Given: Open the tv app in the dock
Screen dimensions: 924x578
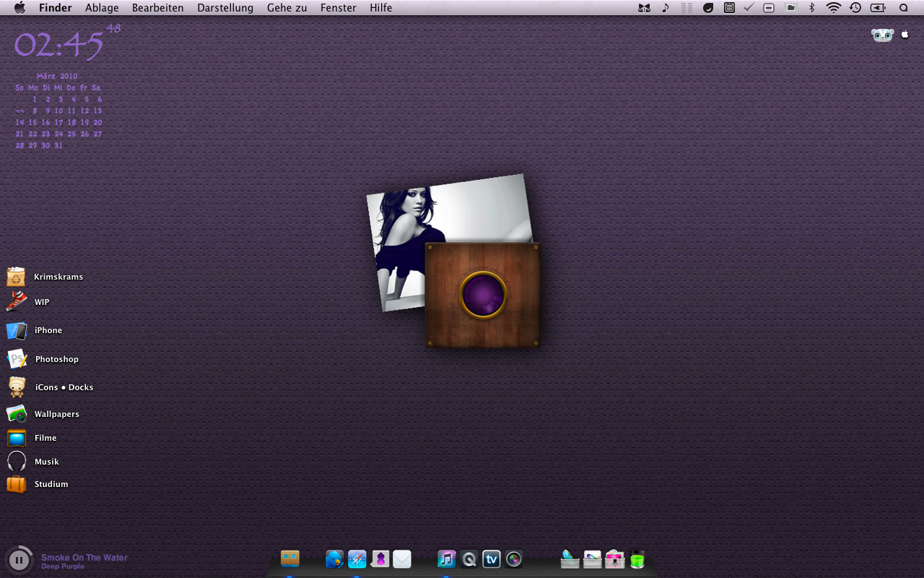Looking at the screenshot, I should pos(492,558).
